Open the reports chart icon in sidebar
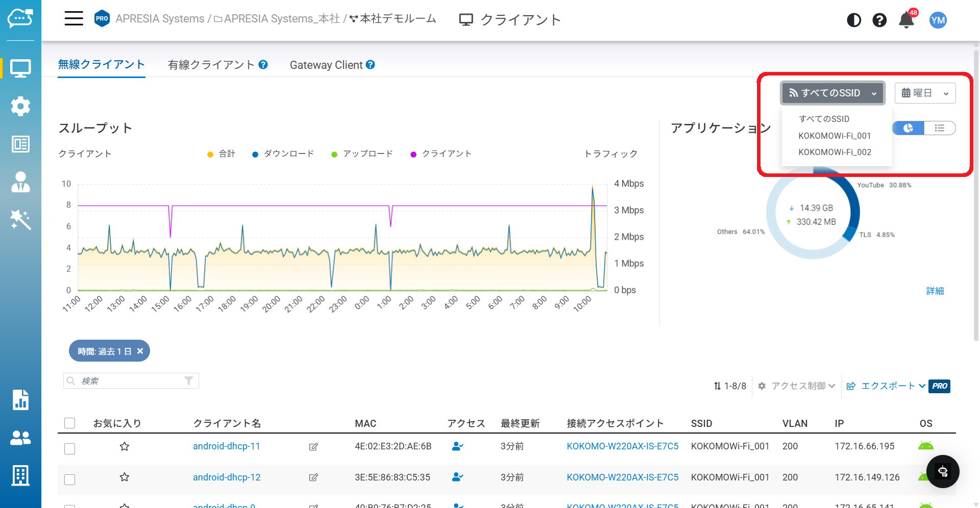The height and width of the screenshot is (508, 980). [20, 400]
